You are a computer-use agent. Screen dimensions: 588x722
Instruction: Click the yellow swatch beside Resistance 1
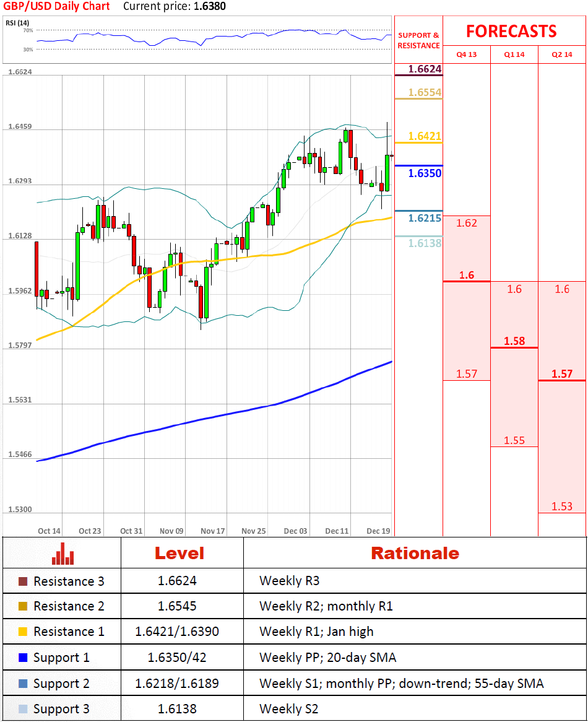pyautogui.click(x=22, y=632)
